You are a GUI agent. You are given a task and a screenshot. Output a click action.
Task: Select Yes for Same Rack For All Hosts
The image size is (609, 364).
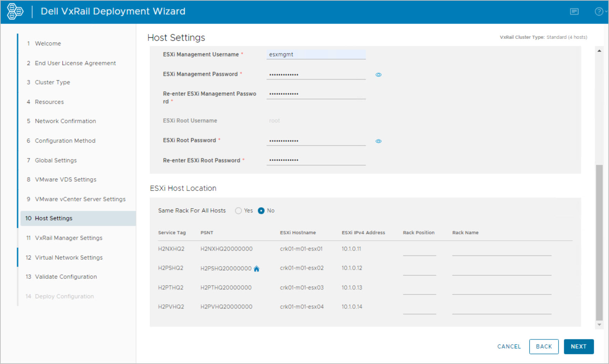click(x=238, y=211)
